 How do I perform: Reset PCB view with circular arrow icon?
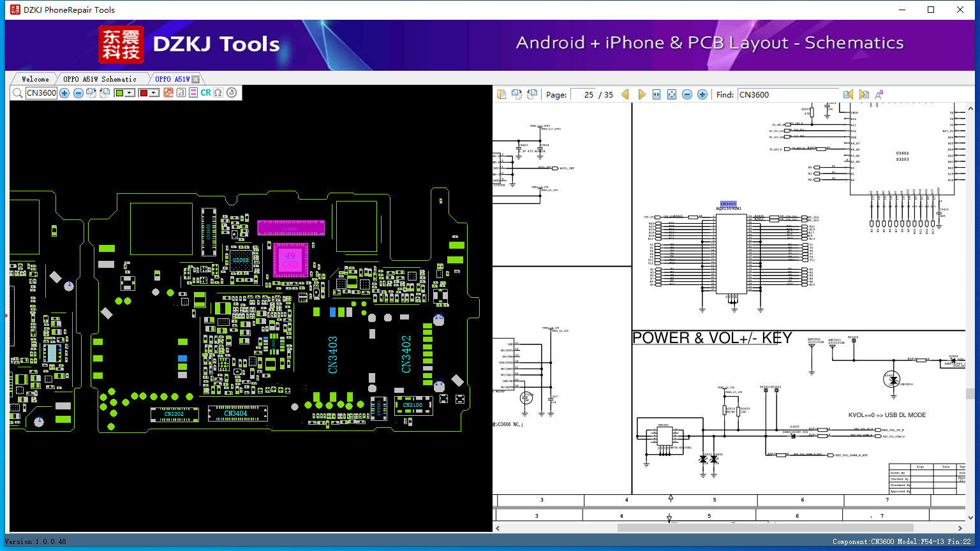[232, 93]
